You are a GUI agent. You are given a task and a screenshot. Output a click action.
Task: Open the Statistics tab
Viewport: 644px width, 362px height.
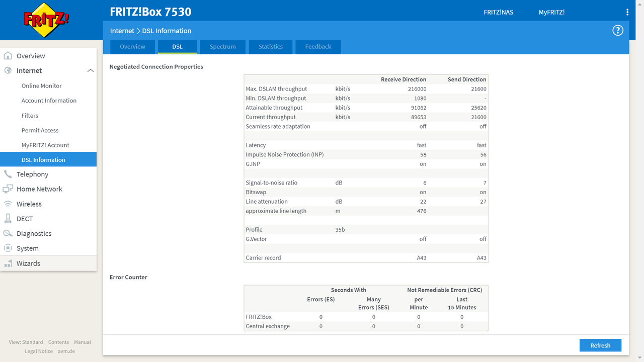point(271,47)
